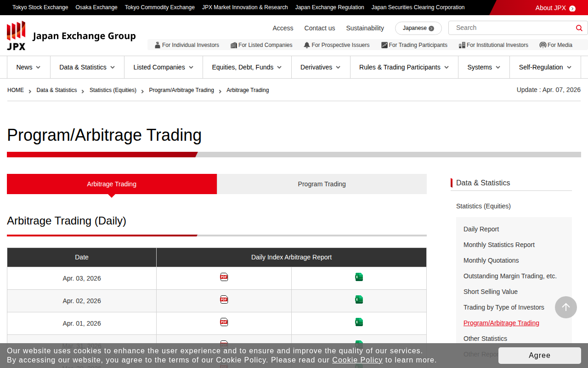Open Monthly Quotations in sidebar
This screenshot has width=588, height=368.
[491, 260]
